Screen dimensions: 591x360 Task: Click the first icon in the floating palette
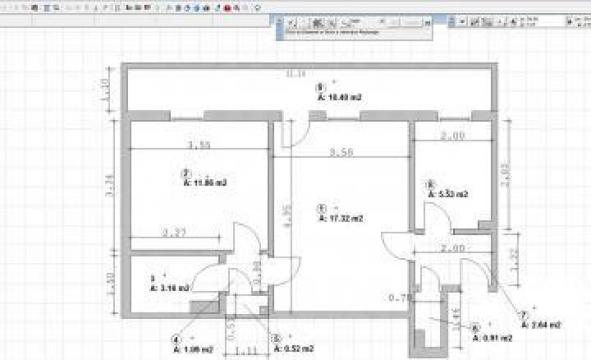pyautogui.click(x=291, y=23)
